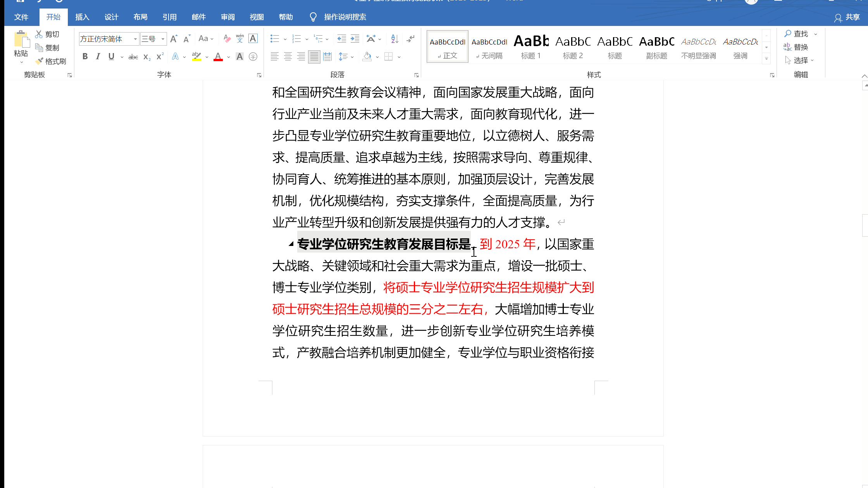
Task: Open the Select dropdown in Editing
Action: [799, 60]
